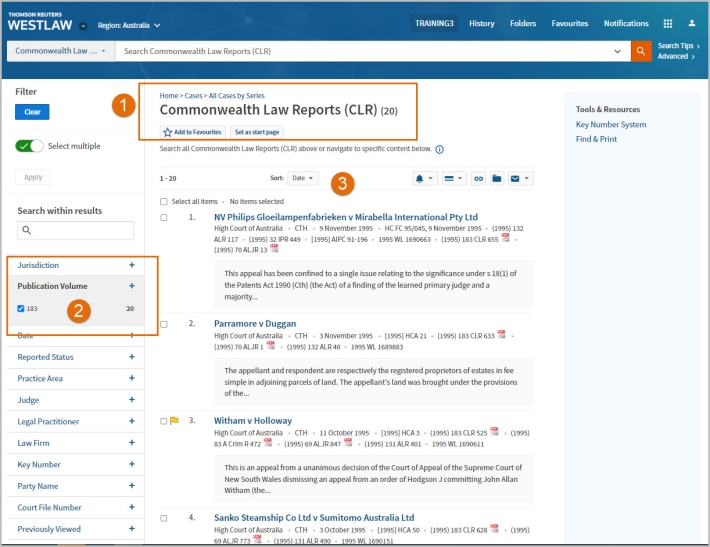Viewport: 710px width, 547px height.
Task: Open the TRAINING3 client menu
Action: point(434,23)
